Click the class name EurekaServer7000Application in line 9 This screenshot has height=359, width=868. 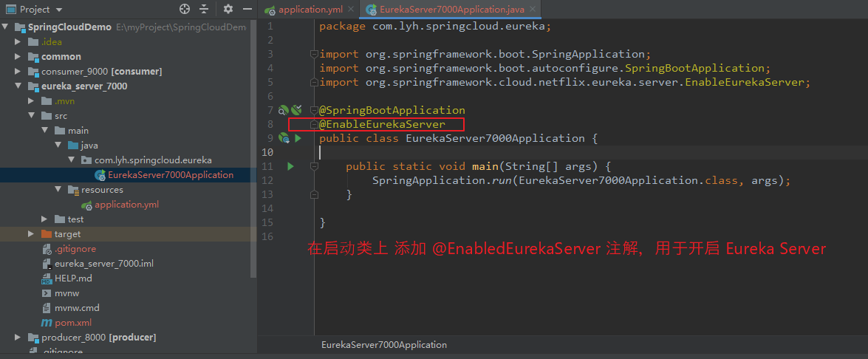496,138
